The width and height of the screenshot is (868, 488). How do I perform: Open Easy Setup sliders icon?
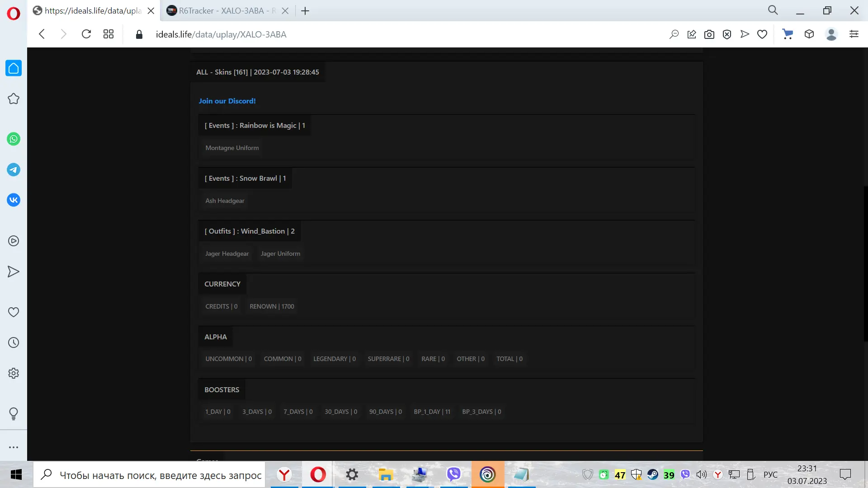(x=854, y=34)
